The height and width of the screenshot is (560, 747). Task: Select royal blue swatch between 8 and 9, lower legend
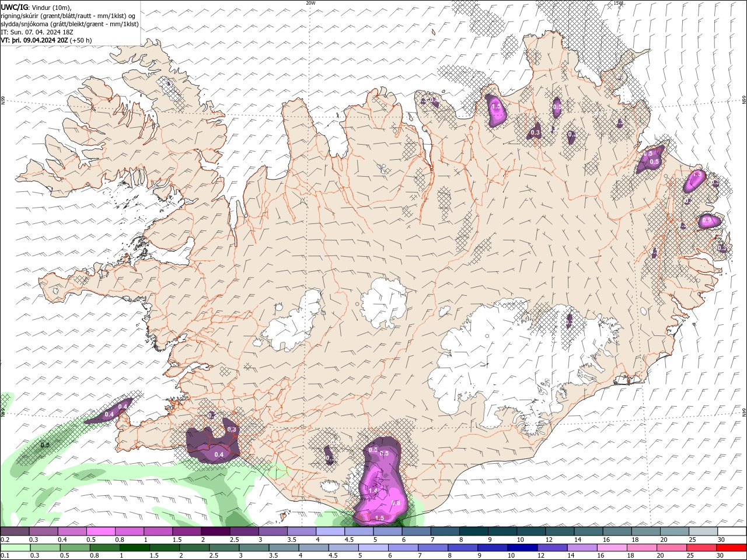[x=464, y=548]
